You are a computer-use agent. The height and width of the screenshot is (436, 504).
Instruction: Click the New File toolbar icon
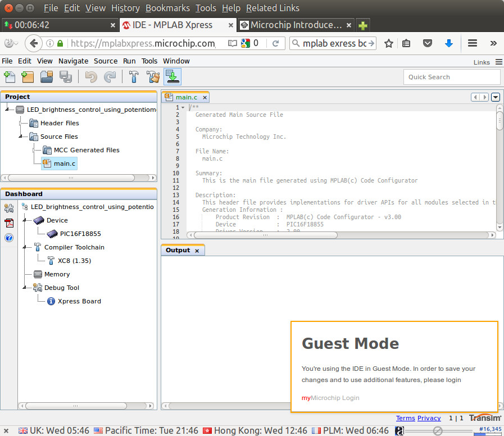[x=10, y=77]
